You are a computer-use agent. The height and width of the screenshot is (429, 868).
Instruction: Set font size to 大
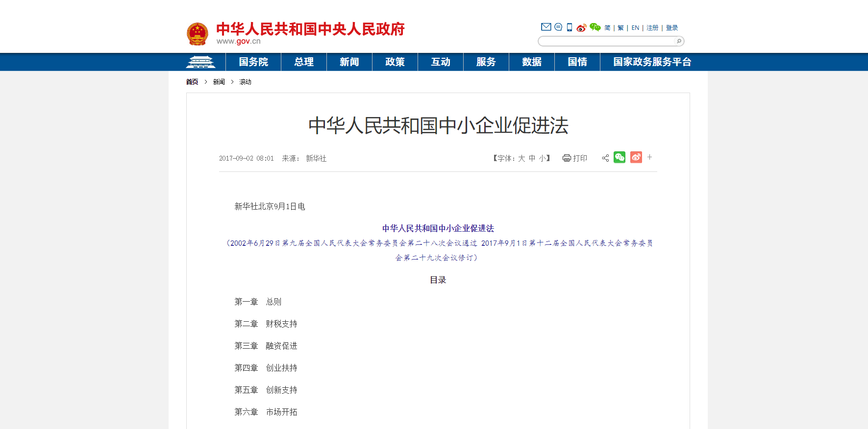click(x=521, y=158)
